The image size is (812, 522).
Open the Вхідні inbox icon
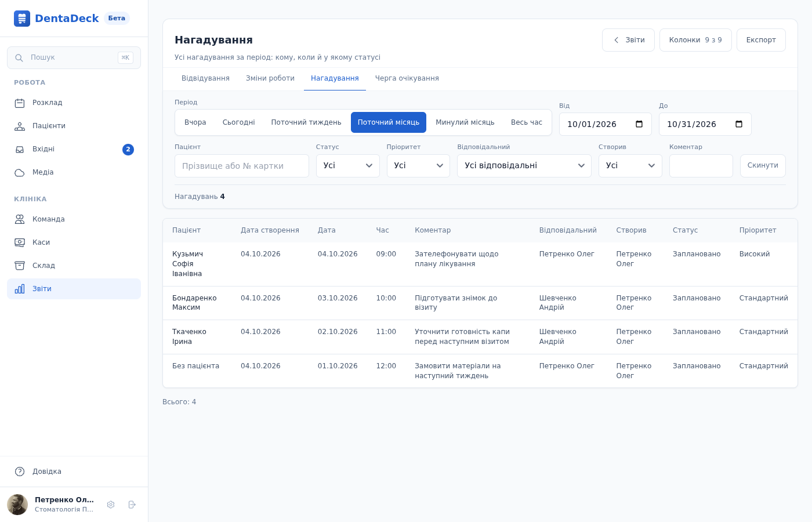coord(20,150)
